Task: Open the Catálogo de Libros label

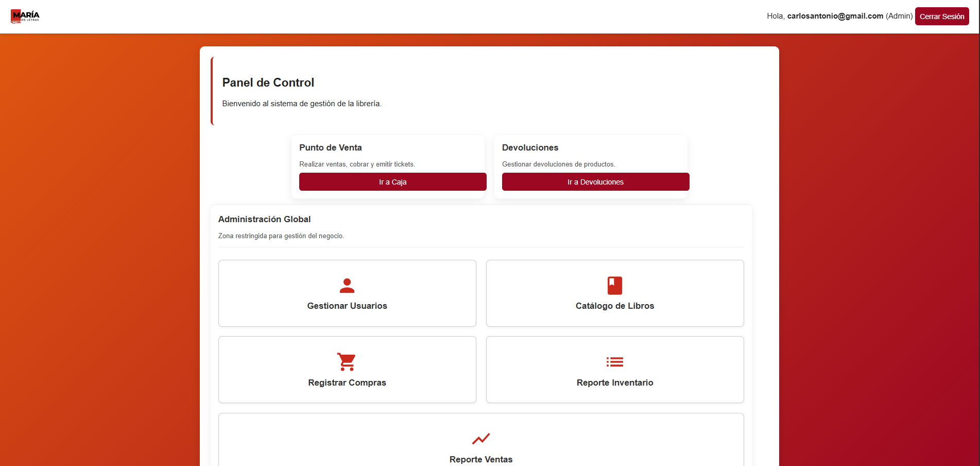Action: [614, 306]
